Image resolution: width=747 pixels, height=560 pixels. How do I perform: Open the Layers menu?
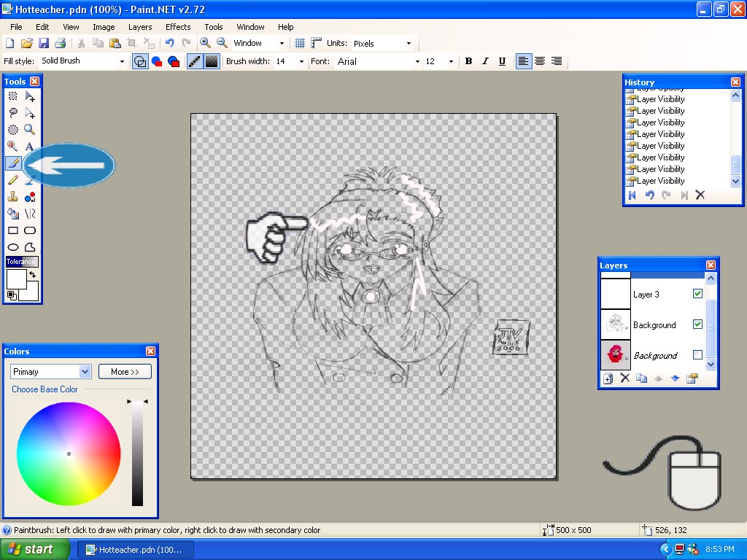pos(140,27)
